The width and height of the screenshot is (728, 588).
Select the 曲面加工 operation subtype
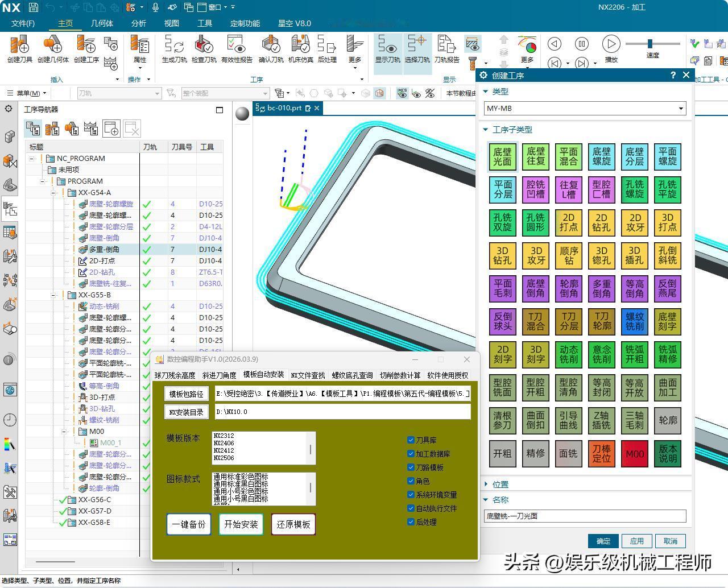667,388
